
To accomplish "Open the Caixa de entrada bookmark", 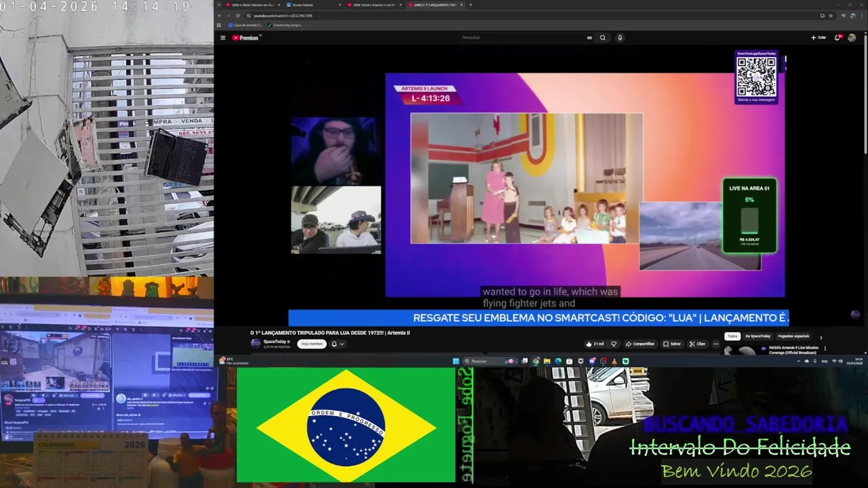I will pos(245,25).
